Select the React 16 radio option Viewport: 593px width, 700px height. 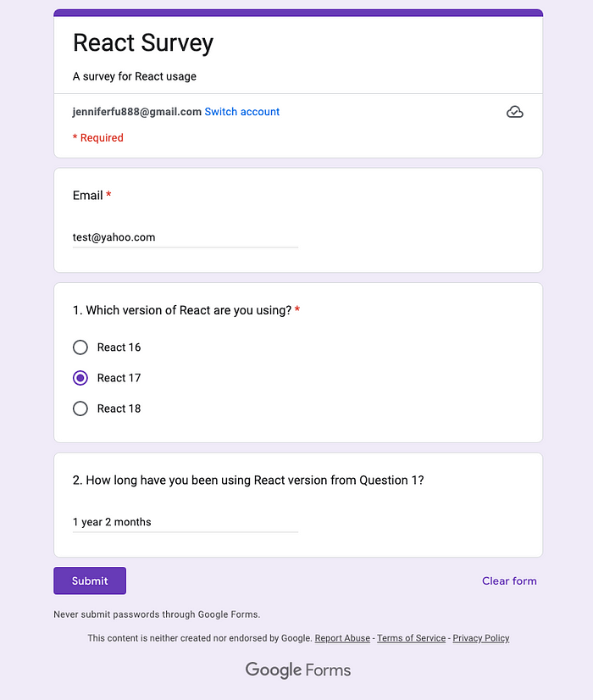(80, 347)
